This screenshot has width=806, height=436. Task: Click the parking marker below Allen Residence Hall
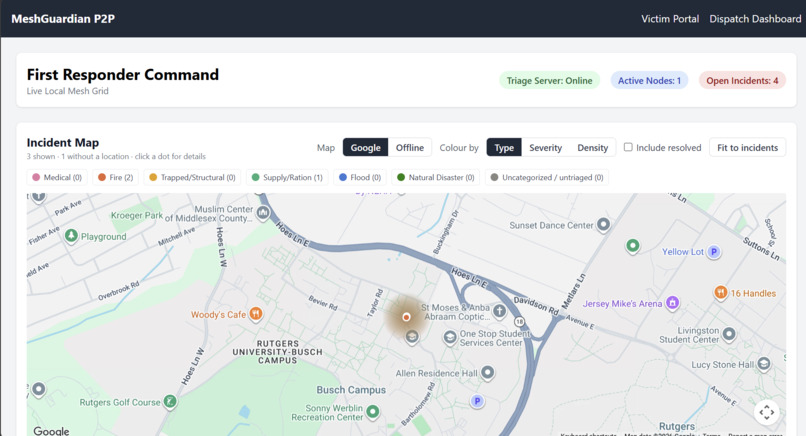[x=477, y=401]
